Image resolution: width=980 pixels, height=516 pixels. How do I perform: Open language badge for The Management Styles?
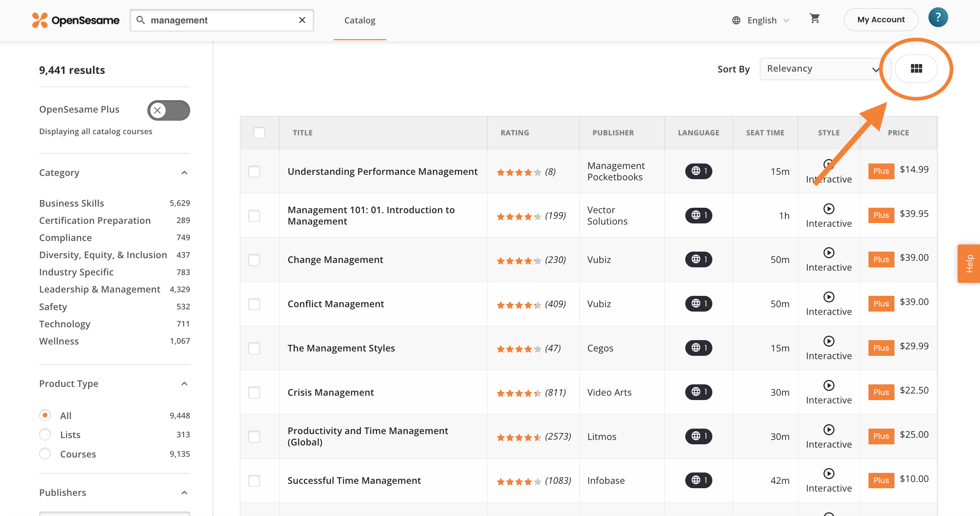698,348
